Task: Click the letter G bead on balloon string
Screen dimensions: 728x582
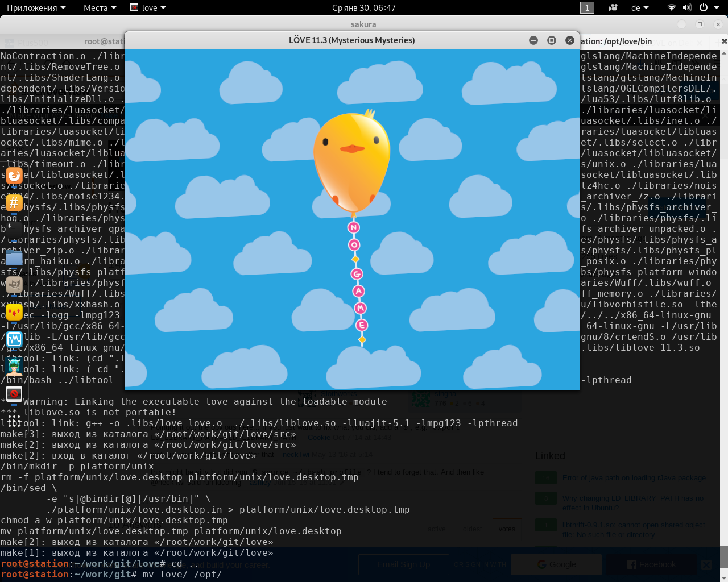Action: click(x=357, y=274)
